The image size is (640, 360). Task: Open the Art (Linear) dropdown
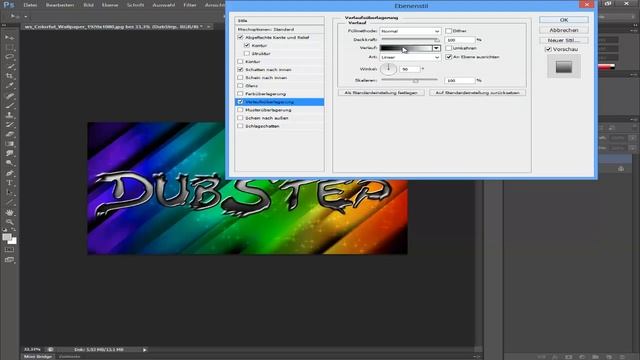point(410,57)
